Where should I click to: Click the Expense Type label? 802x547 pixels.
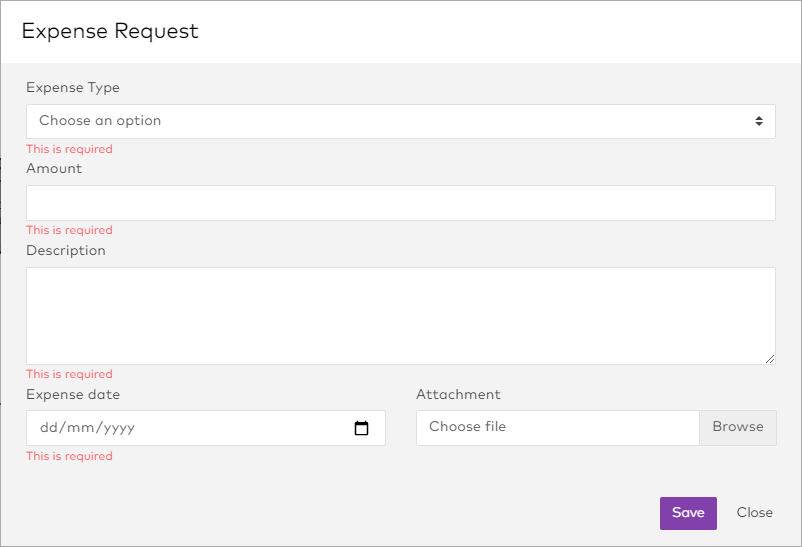click(73, 88)
